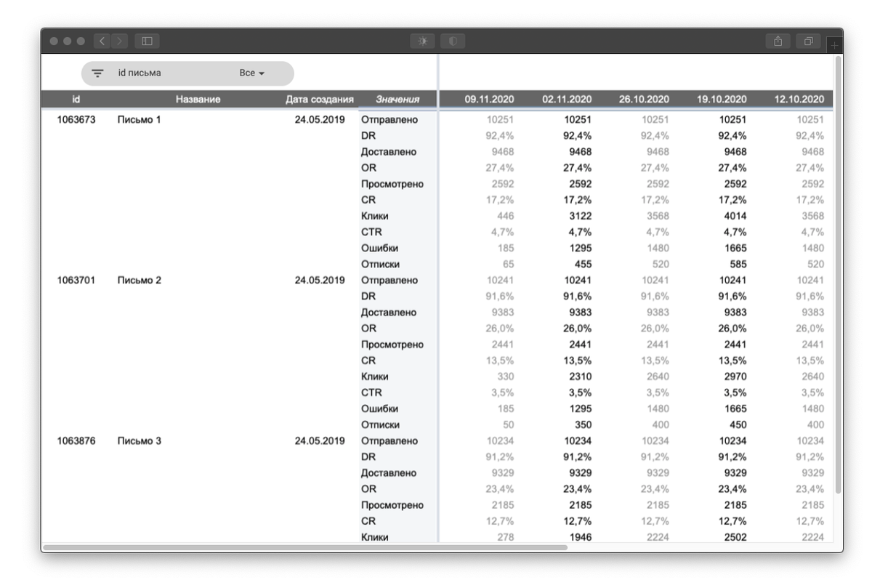The image size is (872, 588).
Task: Click the browser forward arrow
Action: [x=120, y=41]
